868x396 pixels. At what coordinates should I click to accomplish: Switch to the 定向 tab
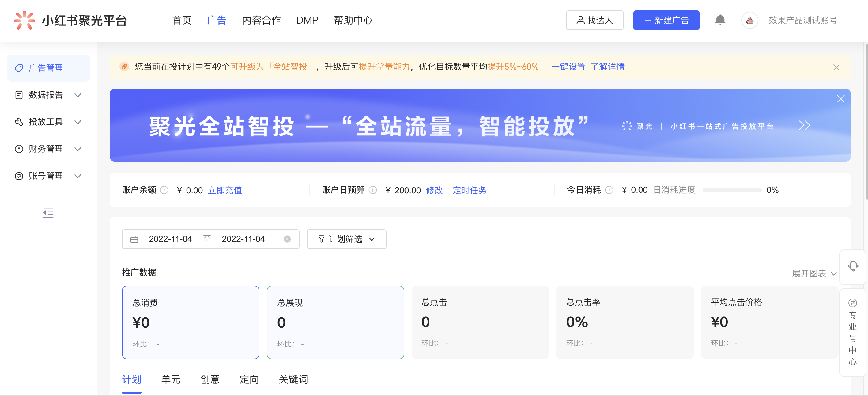(249, 379)
